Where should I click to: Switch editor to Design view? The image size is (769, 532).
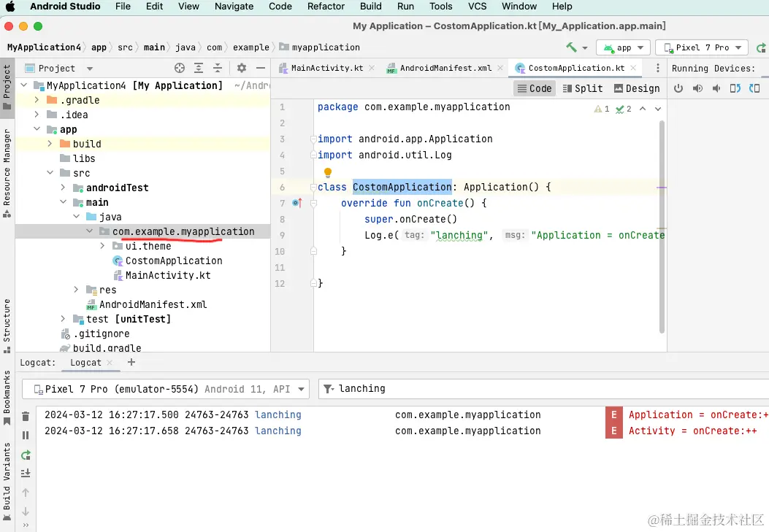(637, 88)
